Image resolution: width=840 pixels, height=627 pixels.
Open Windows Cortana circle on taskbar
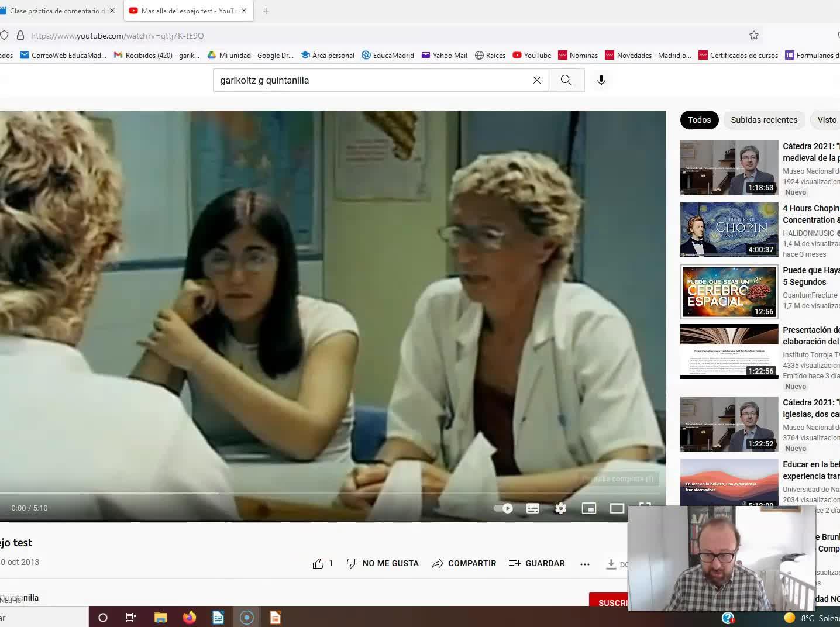[x=103, y=617]
